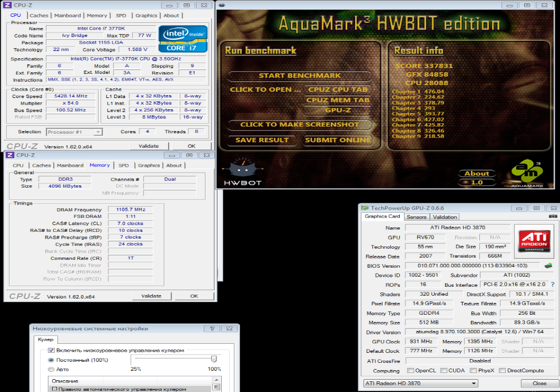Click the Core Speed 5428.14 MHz field
Viewport: 560px width, 392px height.
[71, 96]
